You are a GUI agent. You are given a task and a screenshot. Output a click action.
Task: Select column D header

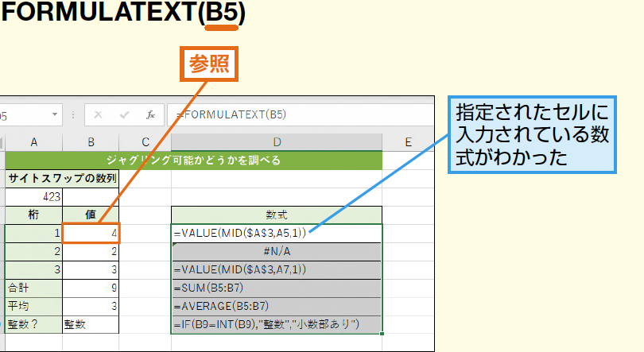[277, 142]
